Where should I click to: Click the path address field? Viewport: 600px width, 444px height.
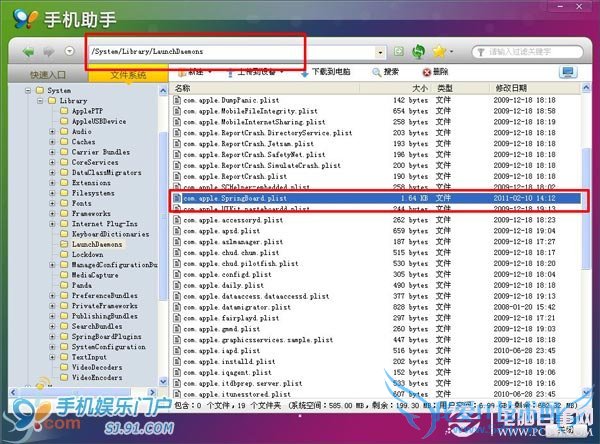[x=232, y=52]
